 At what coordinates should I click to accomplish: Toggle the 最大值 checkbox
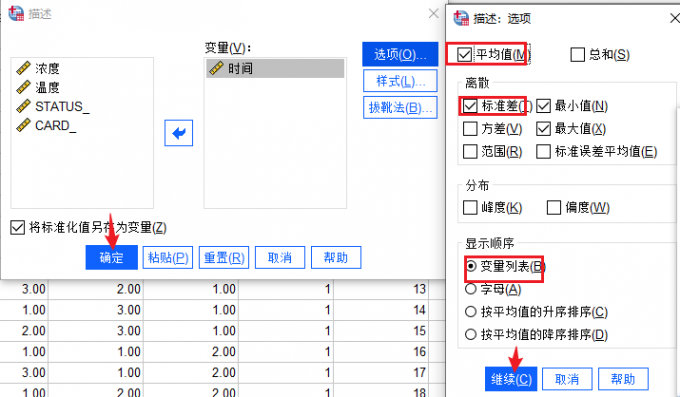click(x=543, y=129)
